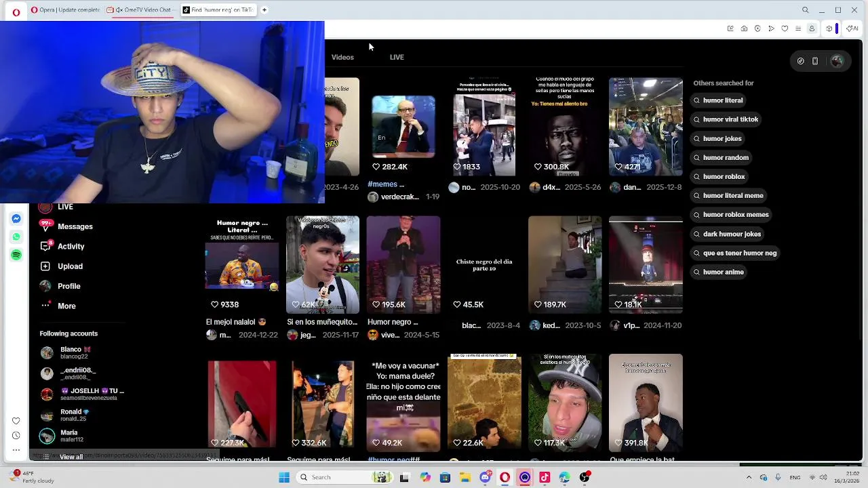
Task: Switch to the Opera Update complete tab
Action: point(64,10)
